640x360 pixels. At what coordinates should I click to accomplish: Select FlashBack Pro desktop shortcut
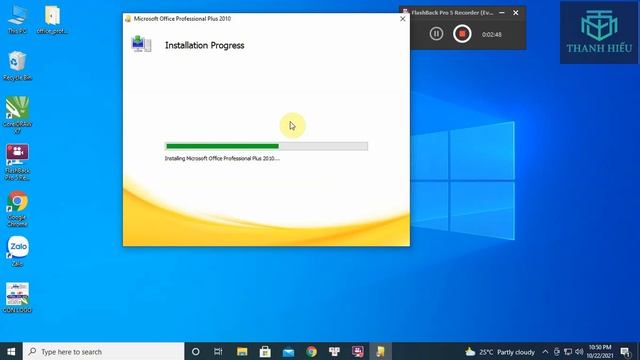(x=17, y=162)
